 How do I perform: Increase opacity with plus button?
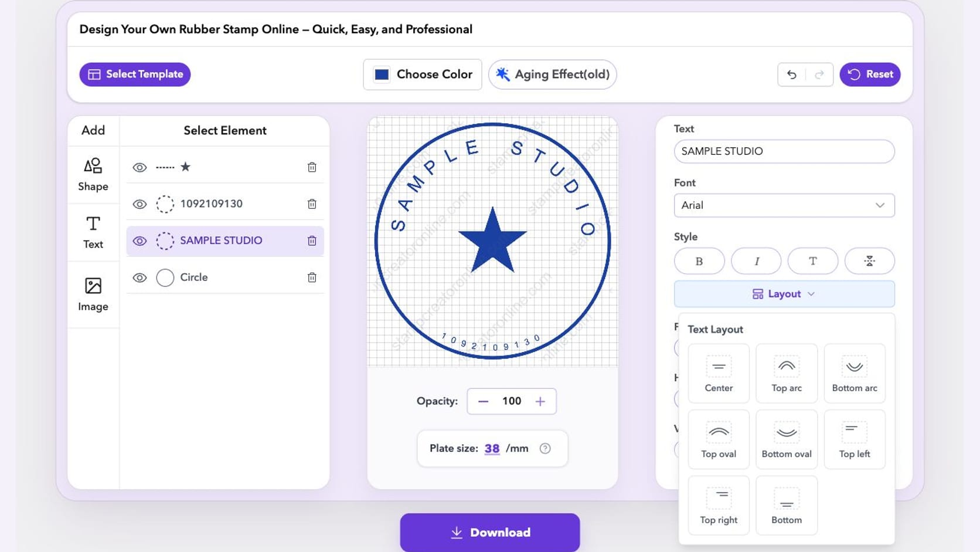click(540, 401)
